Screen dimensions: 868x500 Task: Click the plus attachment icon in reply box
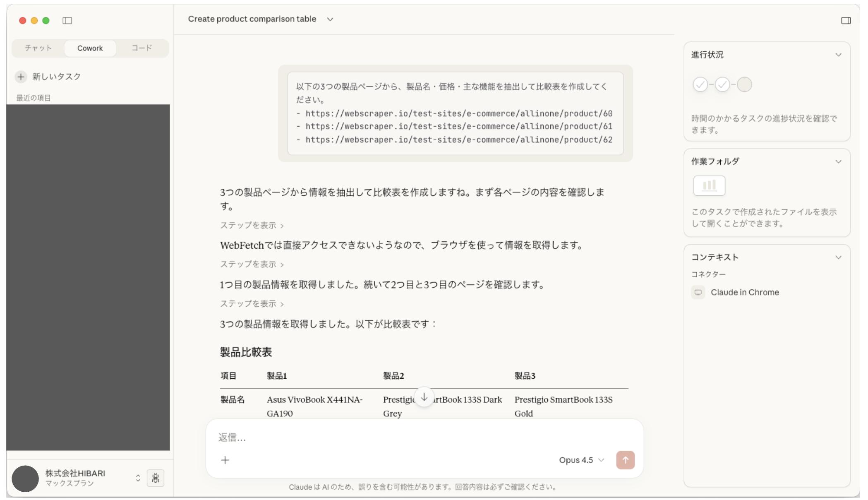225,460
